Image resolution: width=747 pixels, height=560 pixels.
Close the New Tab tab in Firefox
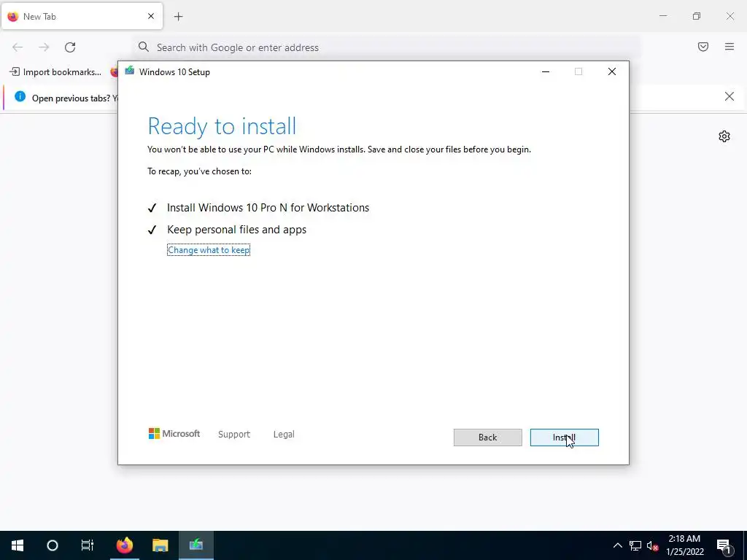point(151,16)
